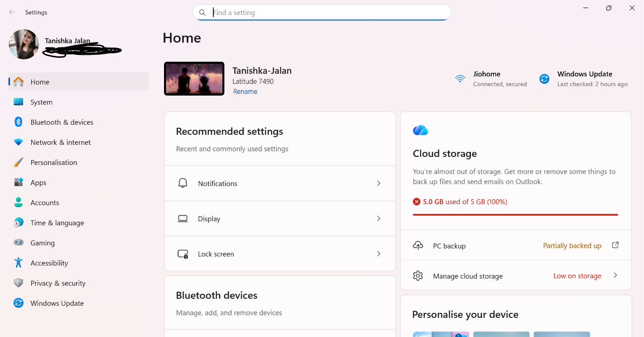Click the Personalisation paintbrush icon
This screenshot has width=644, height=337.
19,162
